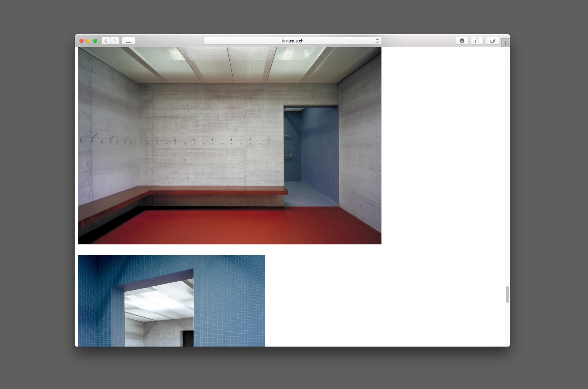The height and width of the screenshot is (389, 588).
Task: Reload the nusus.ch page
Action: point(377,41)
